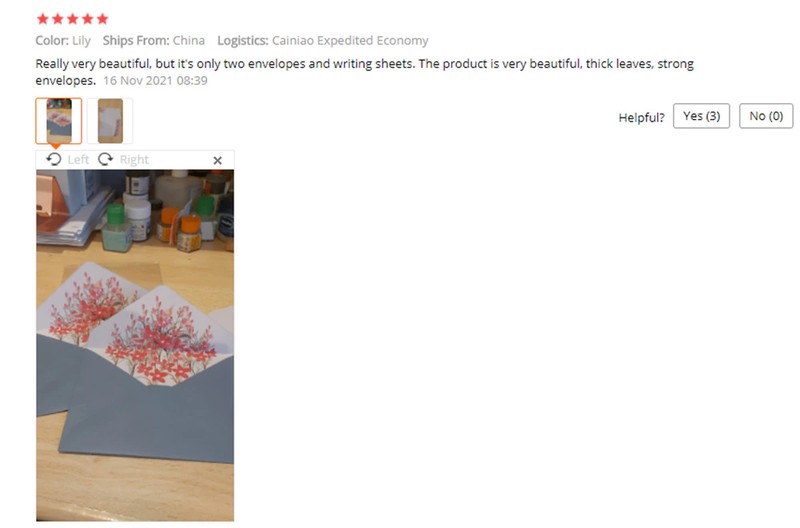Click the review date 16 Nov 2021

tap(155, 81)
